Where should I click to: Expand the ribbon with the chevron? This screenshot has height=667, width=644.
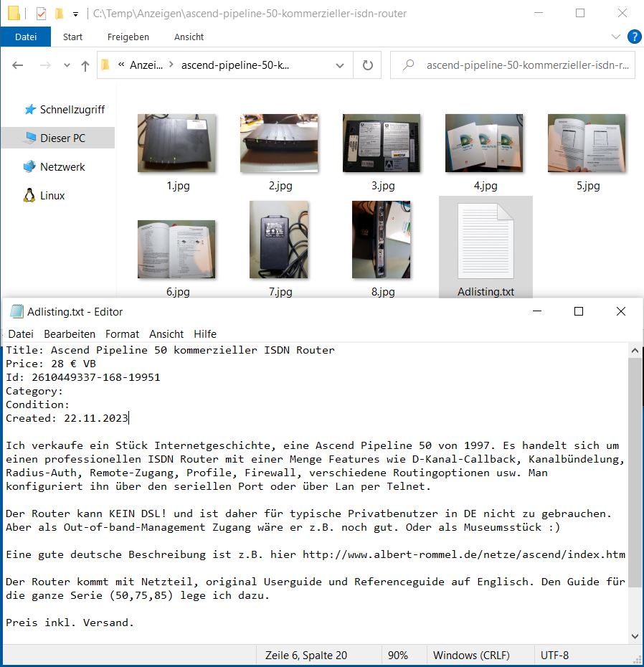[616, 37]
